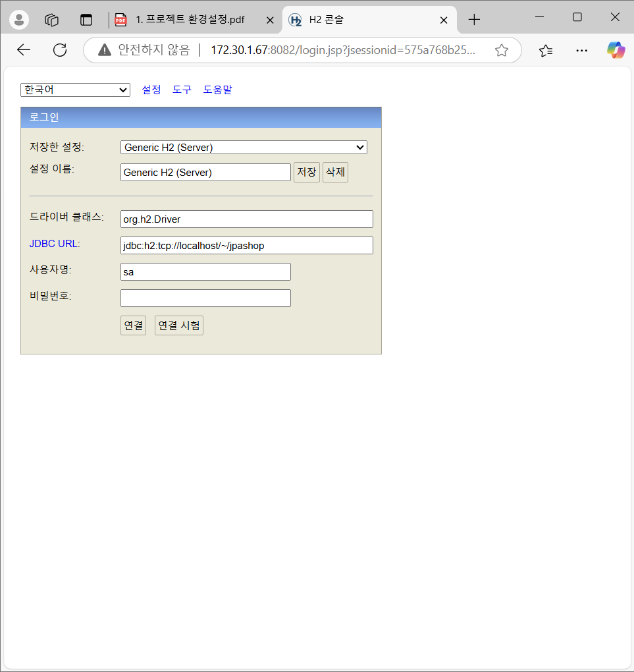634x672 pixels.
Task: Close the H2 콘솔 tab
Action: tap(444, 20)
